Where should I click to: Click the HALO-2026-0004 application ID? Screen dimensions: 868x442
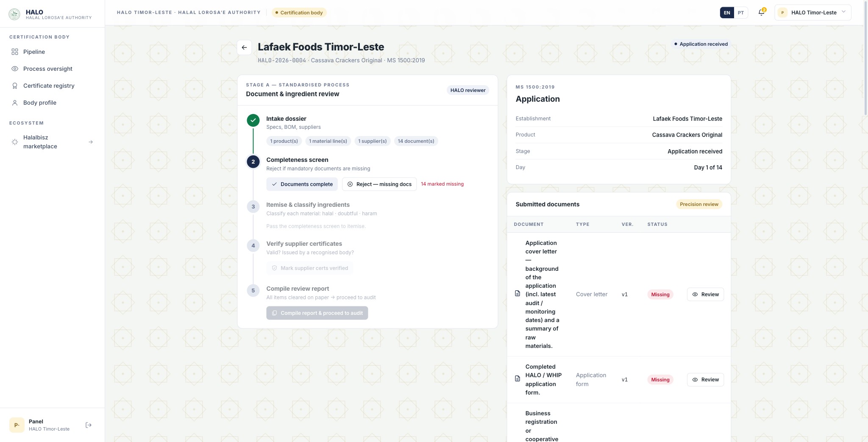282,60
